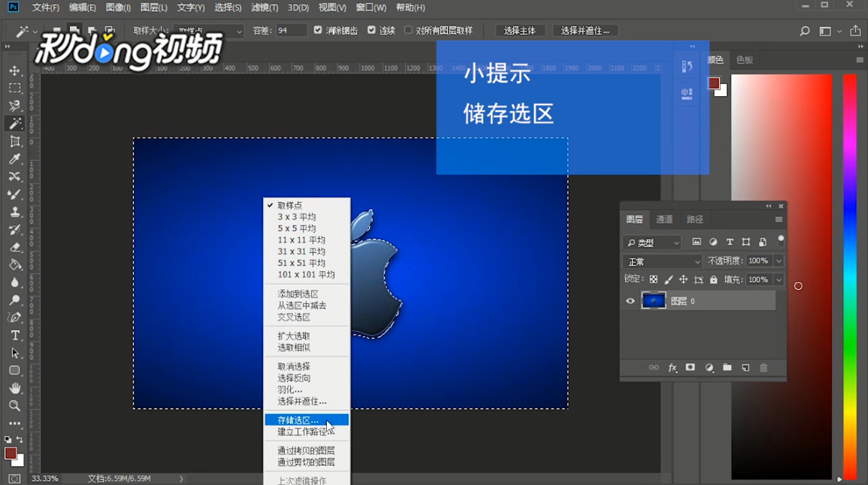Click the add layer mask icon
This screenshot has height=485, width=868.
[691, 368]
